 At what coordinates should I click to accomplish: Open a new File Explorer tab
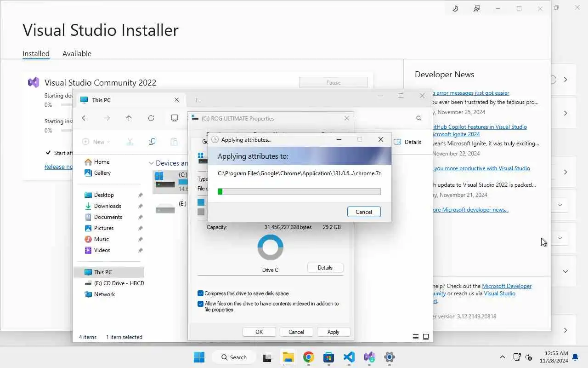[x=197, y=100]
